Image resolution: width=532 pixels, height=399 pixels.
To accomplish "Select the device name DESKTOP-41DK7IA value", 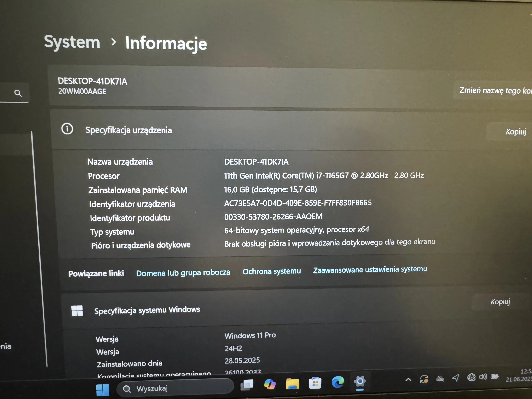I will (256, 162).
